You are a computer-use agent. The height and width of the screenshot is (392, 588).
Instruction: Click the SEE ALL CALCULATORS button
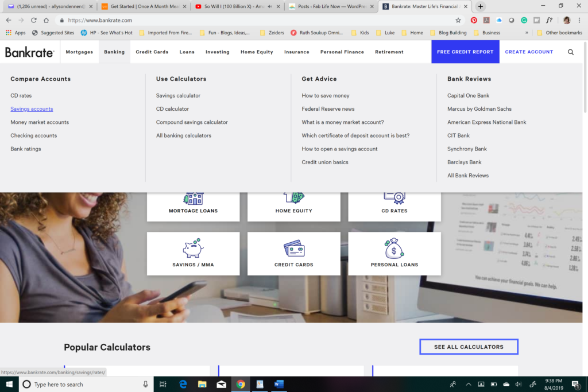pos(469,347)
